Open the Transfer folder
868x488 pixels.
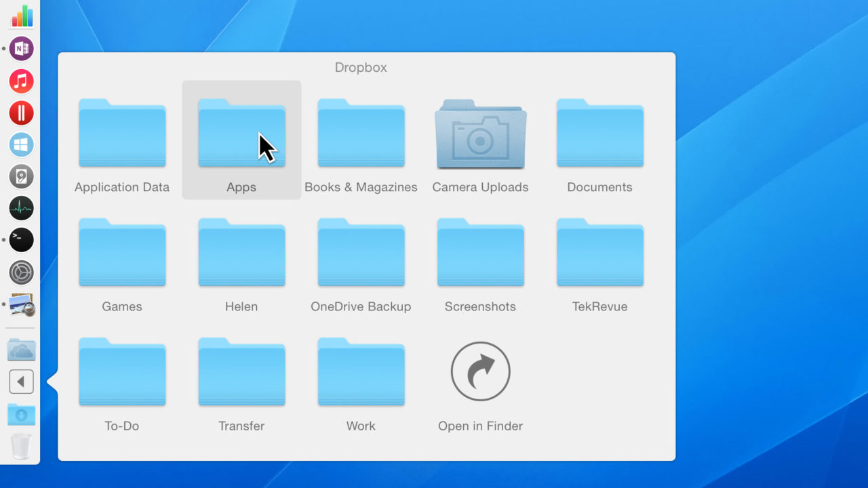point(241,371)
